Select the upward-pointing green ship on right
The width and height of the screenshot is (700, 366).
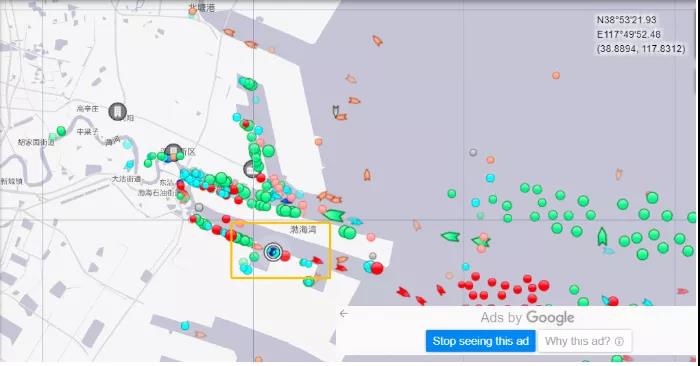[602, 237]
